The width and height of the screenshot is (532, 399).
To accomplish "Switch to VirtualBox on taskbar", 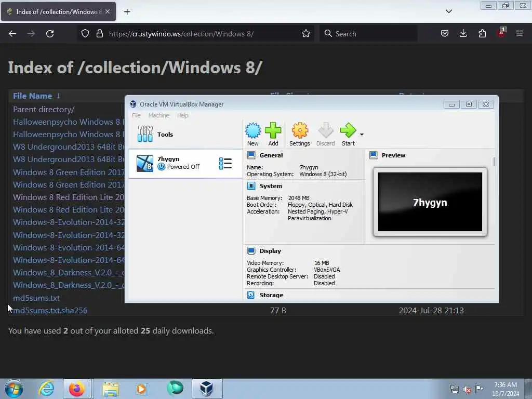I will [207, 389].
